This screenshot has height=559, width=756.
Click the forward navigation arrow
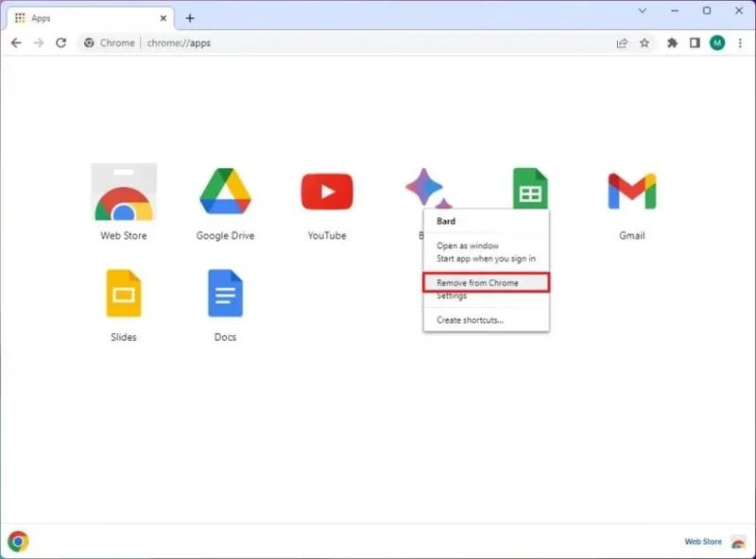39,42
